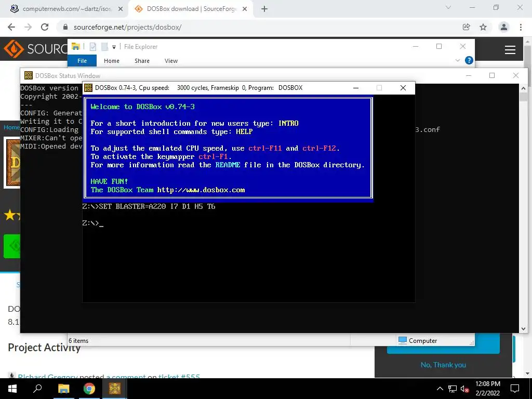This screenshot has height=399, width=532.
Task: Open the Windows notification center
Action: coord(515,389)
